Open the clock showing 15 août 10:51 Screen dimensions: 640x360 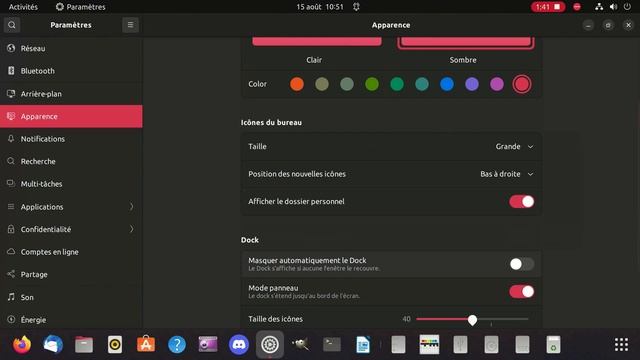tap(320, 7)
